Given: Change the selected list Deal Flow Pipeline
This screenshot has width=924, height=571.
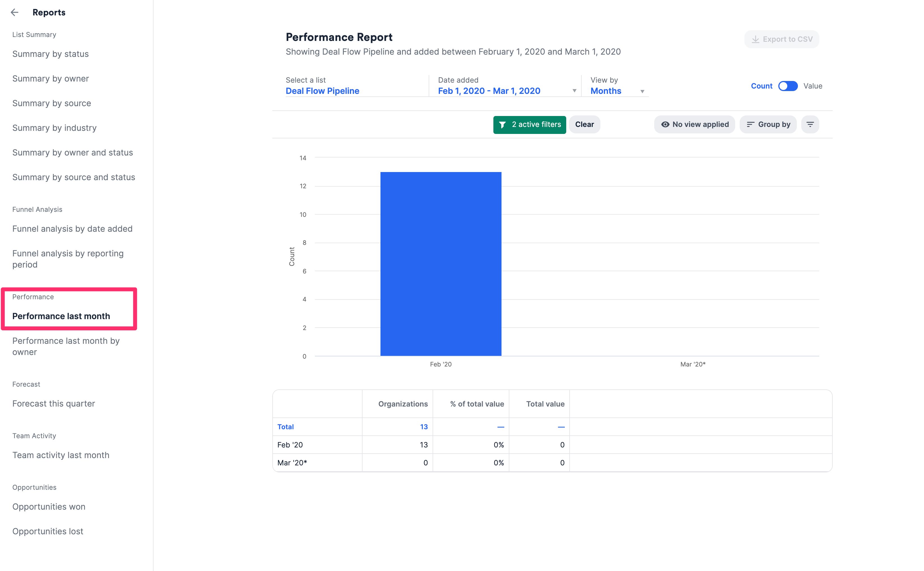Looking at the screenshot, I should pos(322,90).
